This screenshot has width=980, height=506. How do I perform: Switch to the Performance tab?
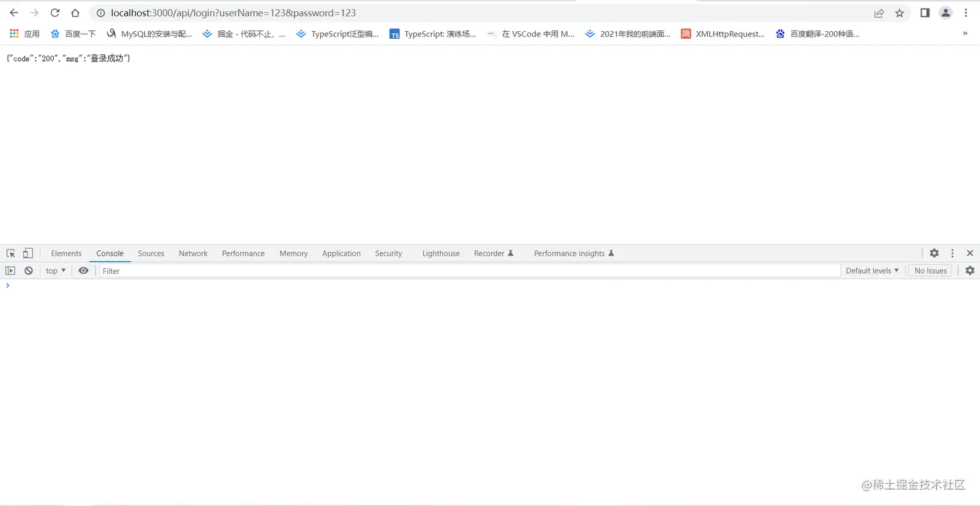click(x=243, y=253)
